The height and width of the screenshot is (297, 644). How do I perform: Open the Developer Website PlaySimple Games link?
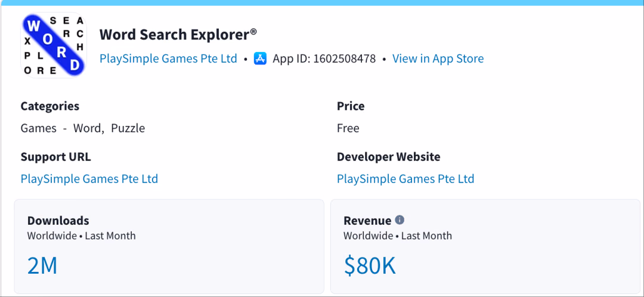(406, 179)
